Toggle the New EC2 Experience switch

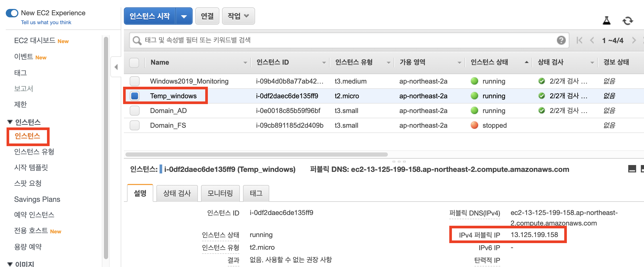pos(12,13)
